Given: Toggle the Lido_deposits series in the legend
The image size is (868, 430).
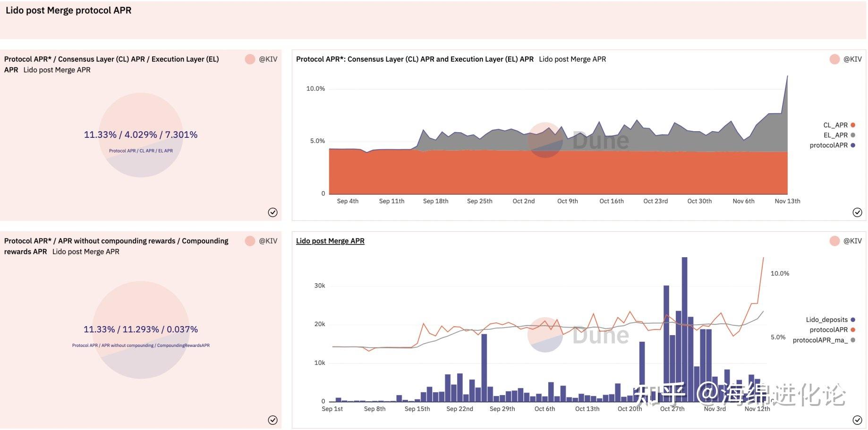Looking at the screenshot, I should (x=830, y=320).
